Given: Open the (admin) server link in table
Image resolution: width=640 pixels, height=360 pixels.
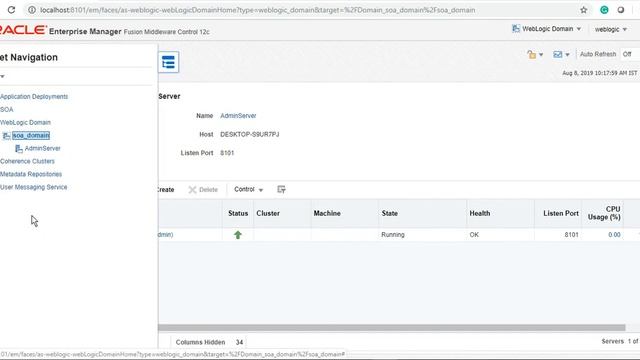Looking at the screenshot, I should click(x=166, y=235).
